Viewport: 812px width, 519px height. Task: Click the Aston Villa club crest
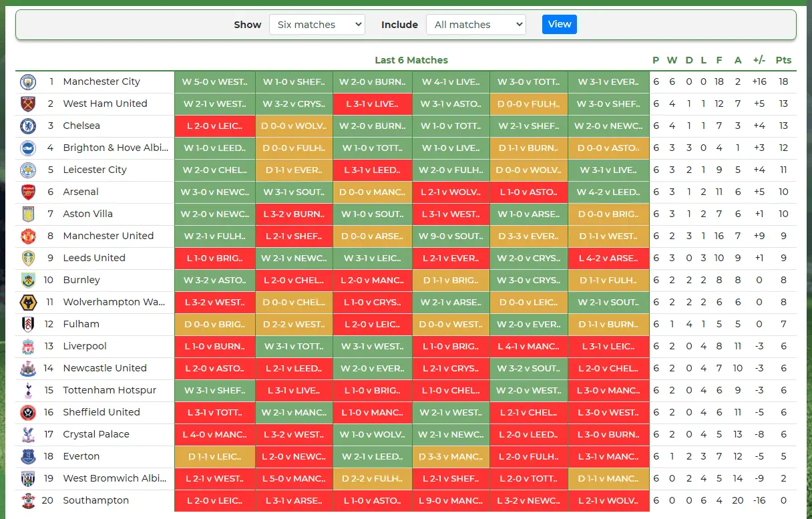pyautogui.click(x=28, y=214)
